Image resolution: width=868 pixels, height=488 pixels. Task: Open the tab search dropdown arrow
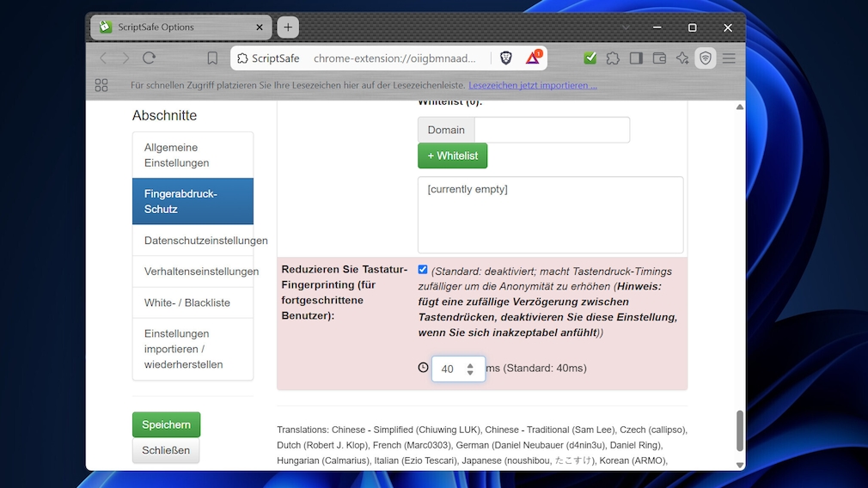(626, 27)
